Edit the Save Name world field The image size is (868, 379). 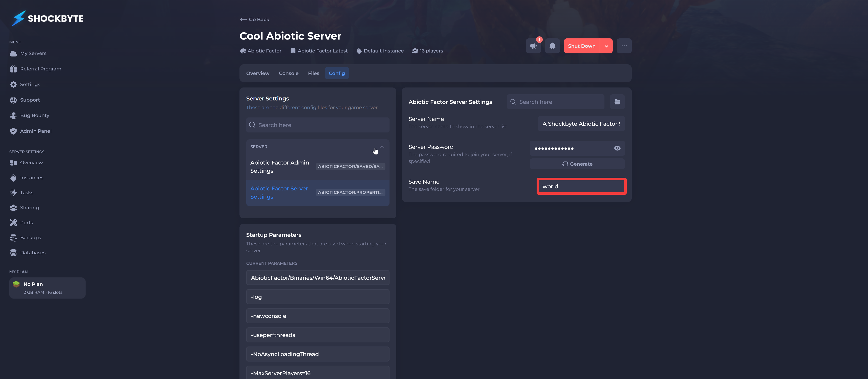pos(581,187)
